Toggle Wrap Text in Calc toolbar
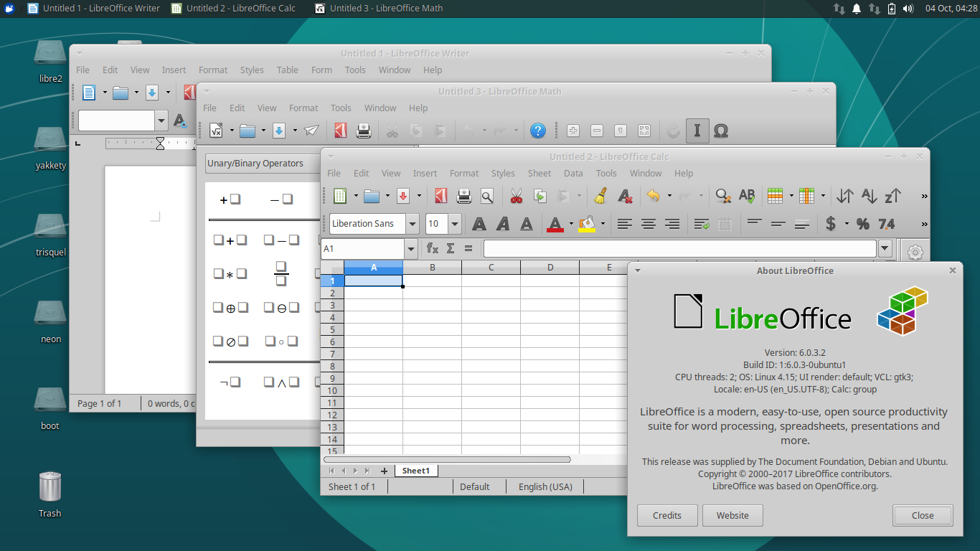The width and height of the screenshot is (980, 551). click(x=702, y=224)
